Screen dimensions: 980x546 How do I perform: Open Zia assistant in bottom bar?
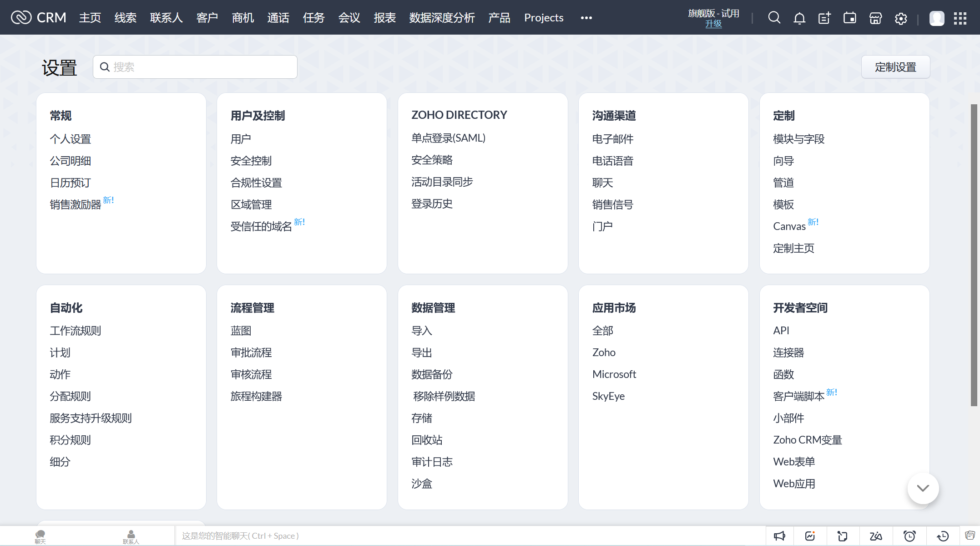pyautogui.click(x=876, y=536)
